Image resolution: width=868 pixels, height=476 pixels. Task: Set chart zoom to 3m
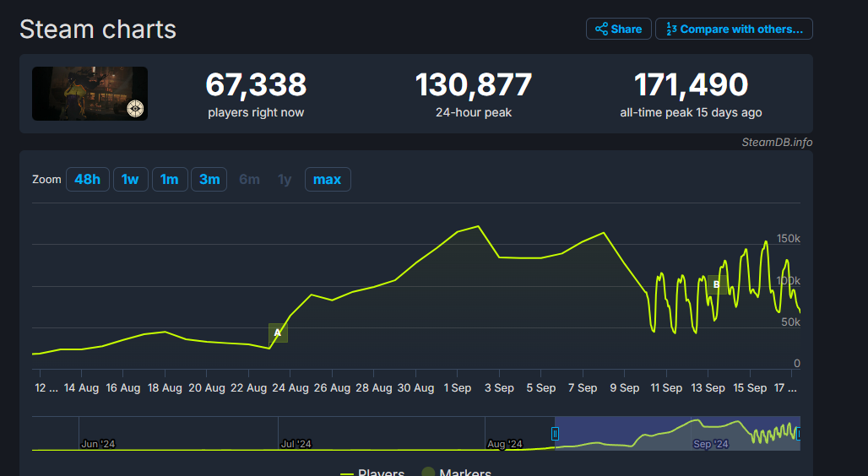click(x=209, y=179)
